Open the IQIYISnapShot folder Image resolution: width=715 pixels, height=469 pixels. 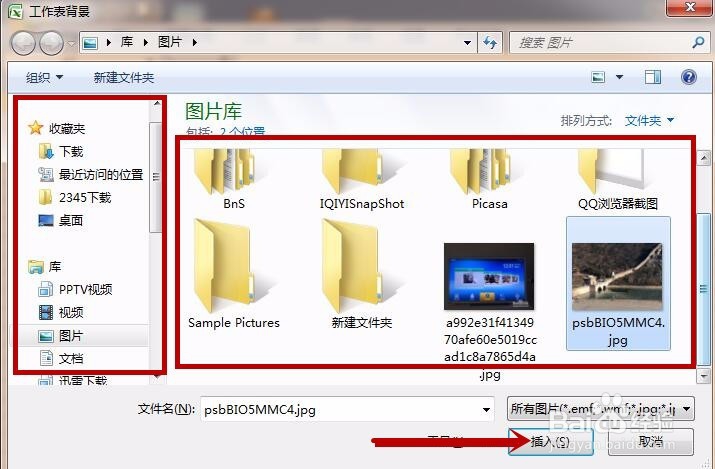coord(362,179)
